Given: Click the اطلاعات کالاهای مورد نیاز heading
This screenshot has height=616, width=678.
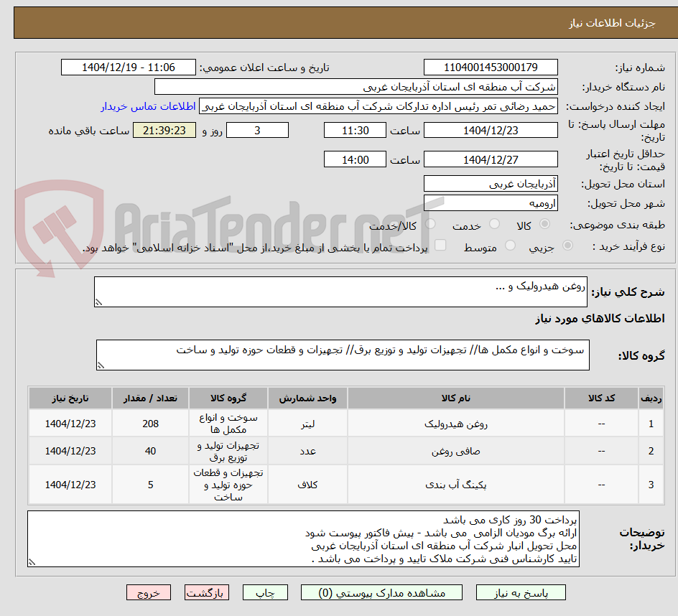Looking at the screenshot, I should 600,319.
